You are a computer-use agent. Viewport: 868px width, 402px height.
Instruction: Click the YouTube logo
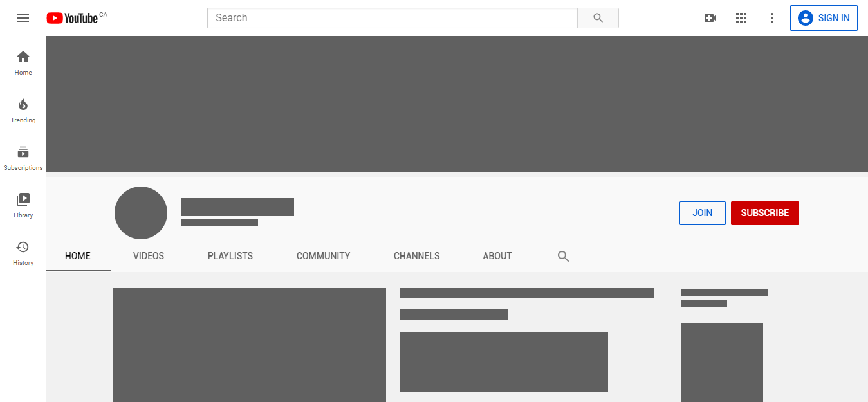pos(72,18)
